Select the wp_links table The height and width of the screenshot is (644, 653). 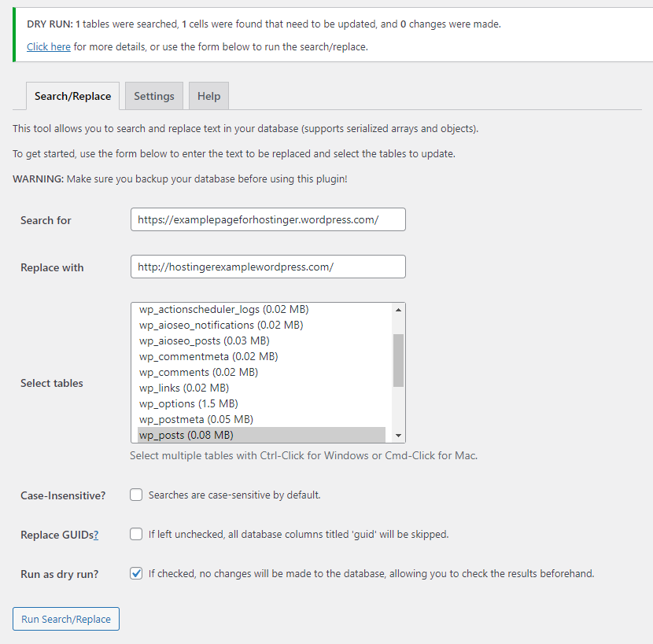click(183, 388)
